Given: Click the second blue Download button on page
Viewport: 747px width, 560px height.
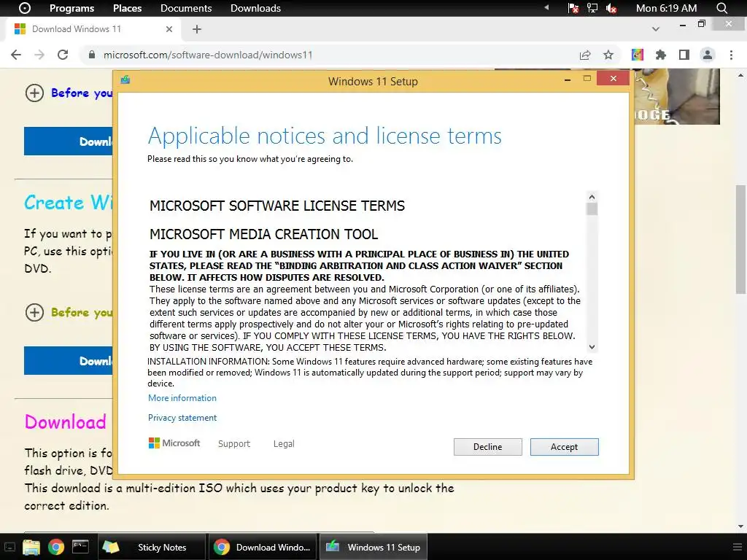Looking at the screenshot, I should (x=68, y=360).
